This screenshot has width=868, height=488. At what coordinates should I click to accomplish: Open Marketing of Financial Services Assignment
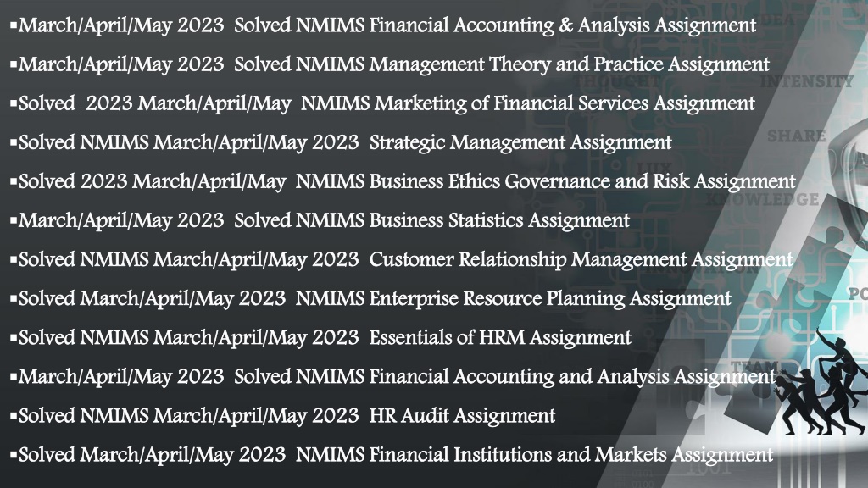tap(382, 103)
